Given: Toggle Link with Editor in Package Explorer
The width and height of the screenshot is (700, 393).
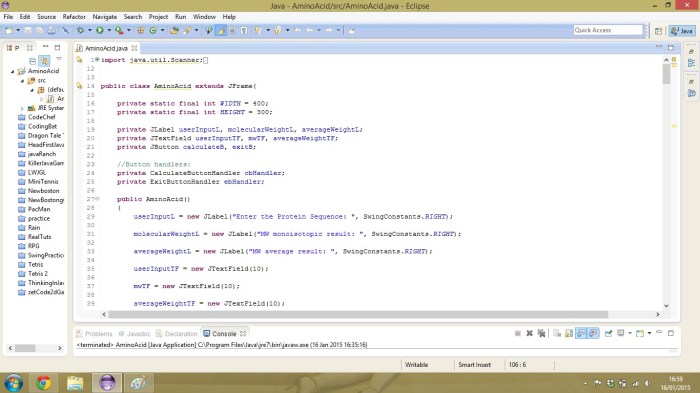Looking at the screenshot, I should point(44,61).
